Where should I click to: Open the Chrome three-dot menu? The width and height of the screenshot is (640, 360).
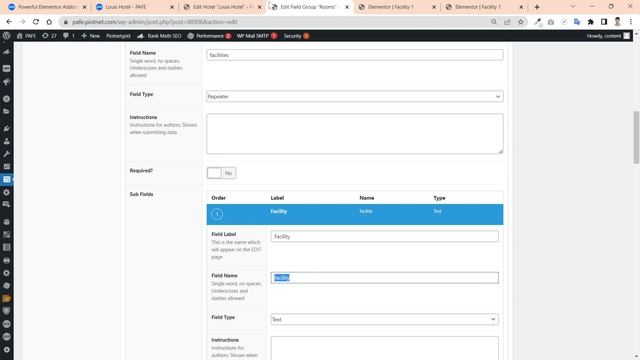click(631, 22)
